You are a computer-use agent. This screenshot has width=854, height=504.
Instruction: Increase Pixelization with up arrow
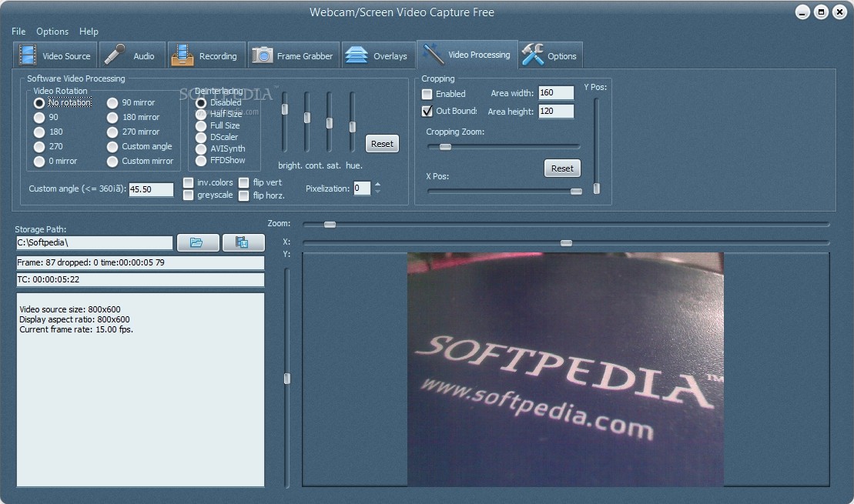coord(378,184)
